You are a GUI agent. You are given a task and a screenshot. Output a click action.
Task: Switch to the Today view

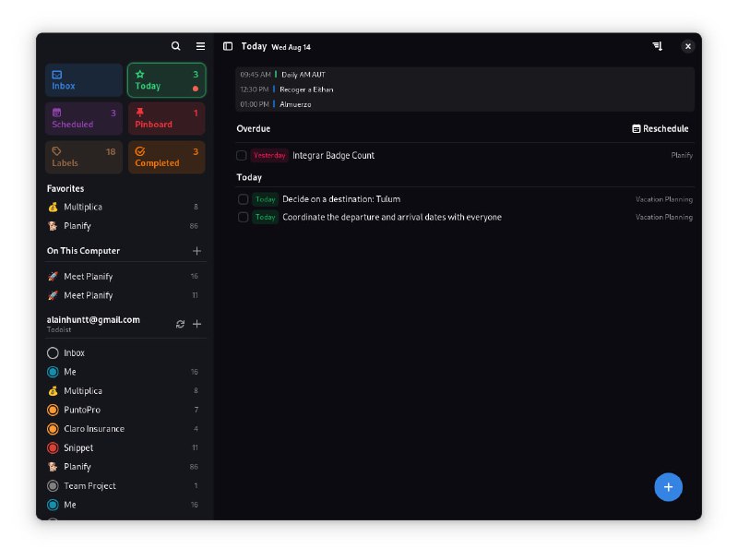tap(165, 79)
